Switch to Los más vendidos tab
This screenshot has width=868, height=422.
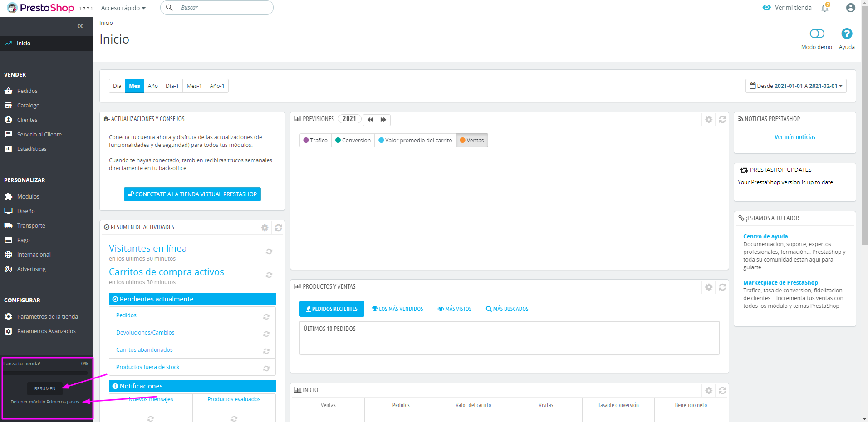tap(397, 309)
